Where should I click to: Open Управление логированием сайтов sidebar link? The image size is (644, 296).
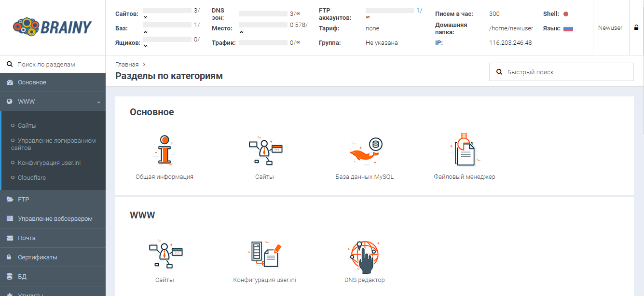click(56, 144)
